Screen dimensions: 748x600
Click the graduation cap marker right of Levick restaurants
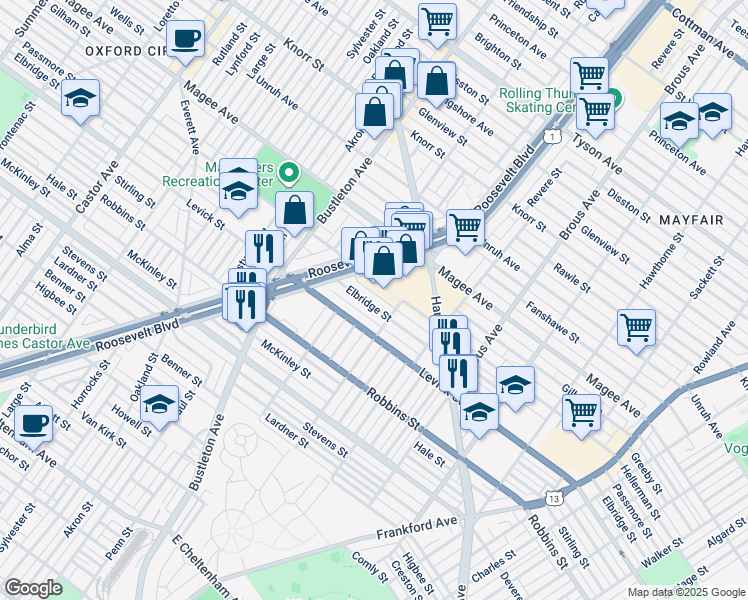click(515, 385)
